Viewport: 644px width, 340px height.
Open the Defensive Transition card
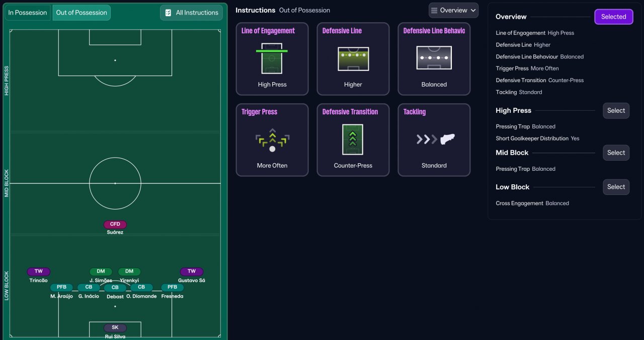point(353,140)
